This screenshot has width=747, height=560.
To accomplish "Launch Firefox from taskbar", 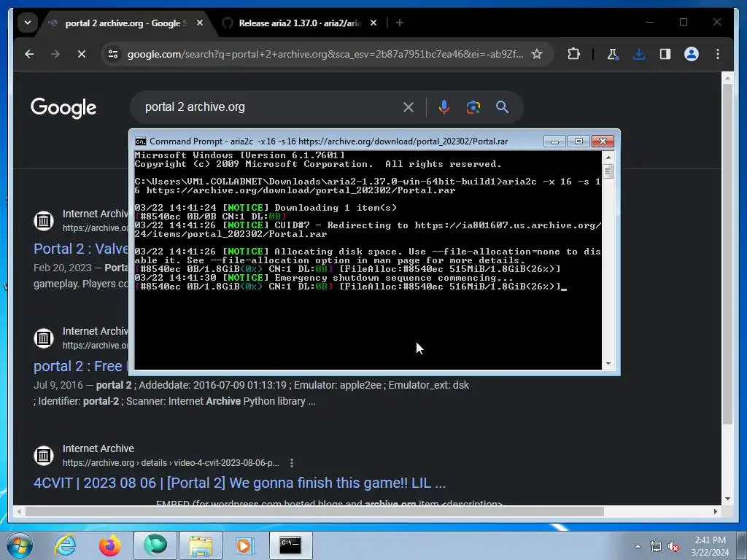I will (x=110, y=545).
